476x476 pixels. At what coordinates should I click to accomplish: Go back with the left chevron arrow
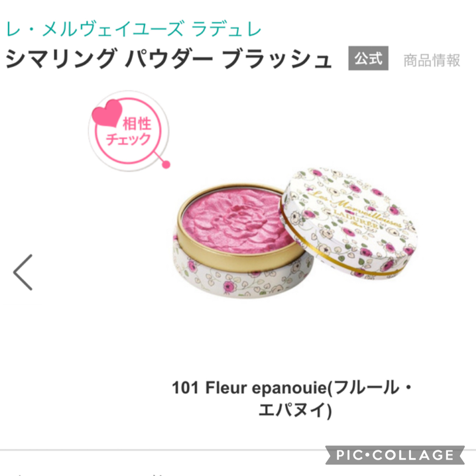23,272
